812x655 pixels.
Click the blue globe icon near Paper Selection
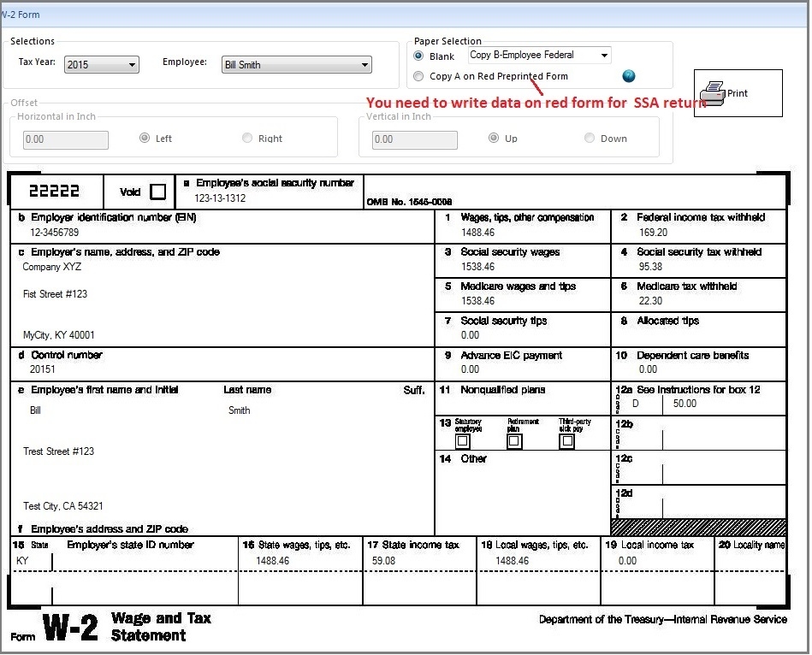629,76
